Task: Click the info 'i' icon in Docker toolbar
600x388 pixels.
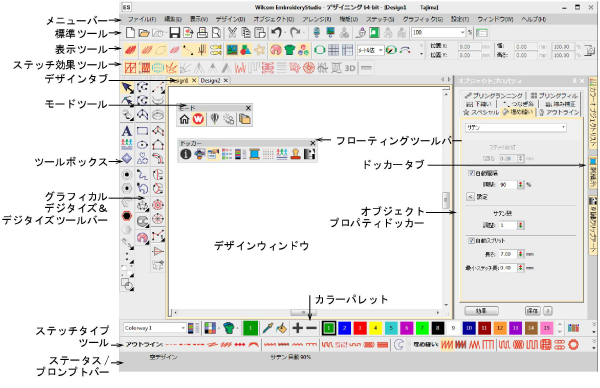Action: (186, 154)
